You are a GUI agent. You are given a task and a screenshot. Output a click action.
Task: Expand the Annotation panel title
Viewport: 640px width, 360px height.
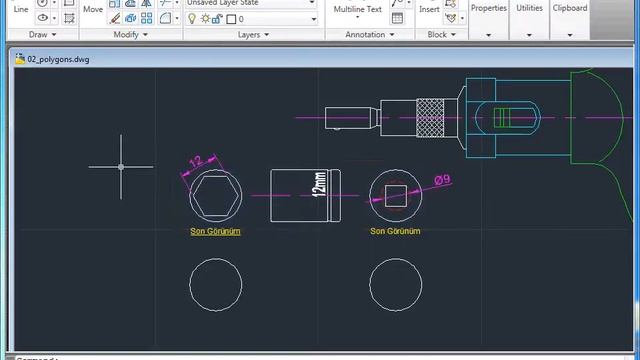(370, 35)
